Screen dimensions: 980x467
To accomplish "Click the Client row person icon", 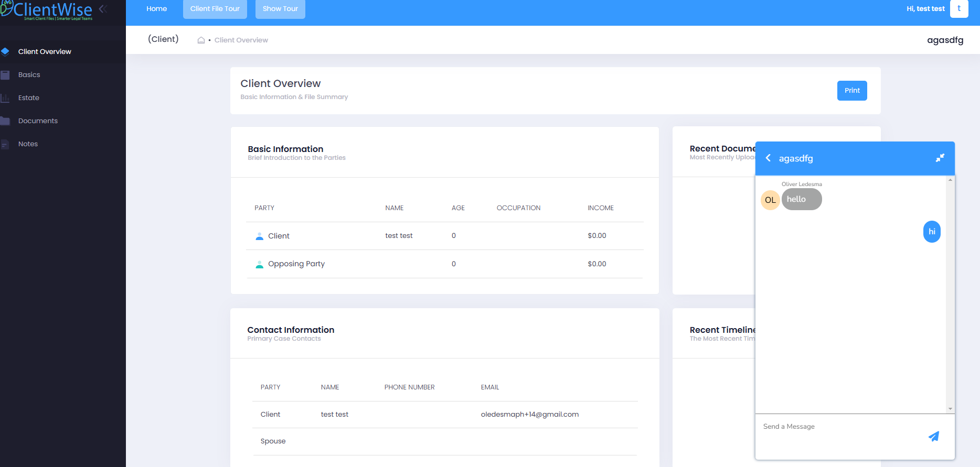I will pos(259,236).
